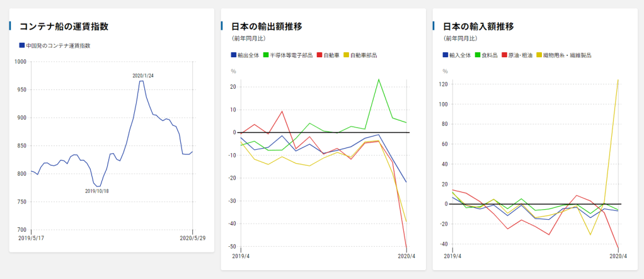The width and height of the screenshot is (644, 279).
Task: Click the 日本の輸入額推移 chart title
Action: (x=478, y=26)
